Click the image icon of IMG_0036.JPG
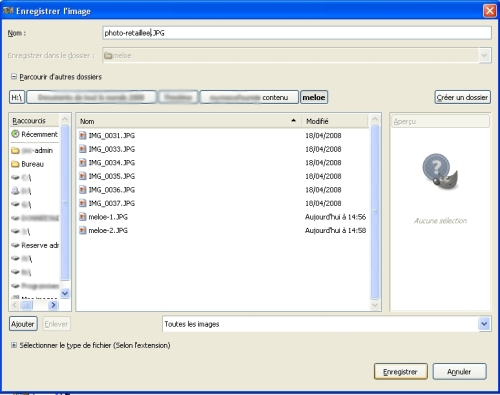Screen dimensions: 500x395 pos(83,190)
